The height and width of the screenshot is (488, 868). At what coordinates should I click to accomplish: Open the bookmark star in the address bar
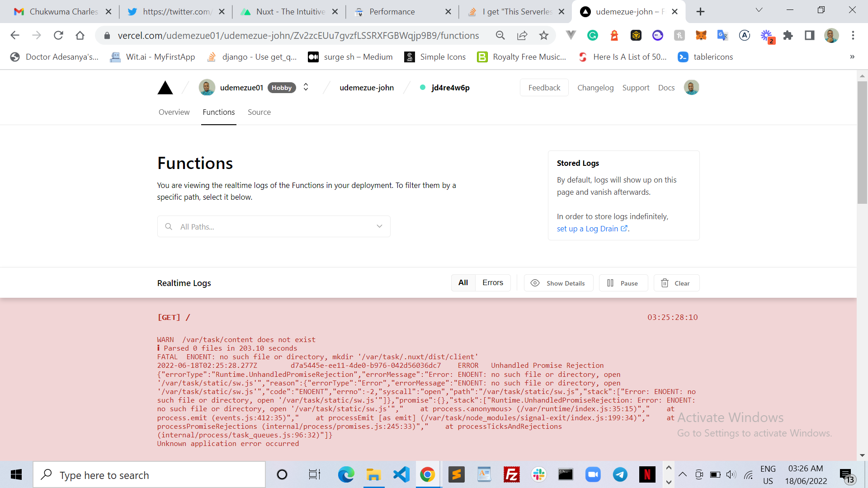coord(544,35)
